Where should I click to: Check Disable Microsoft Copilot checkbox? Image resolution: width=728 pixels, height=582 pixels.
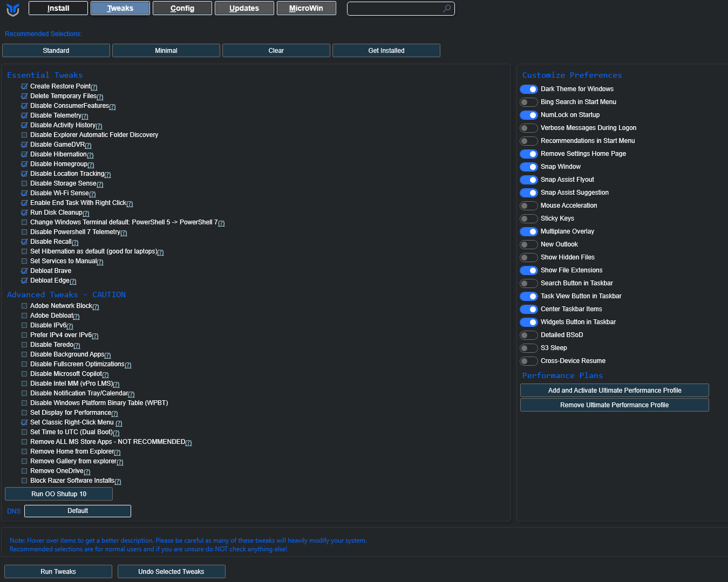(24, 374)
